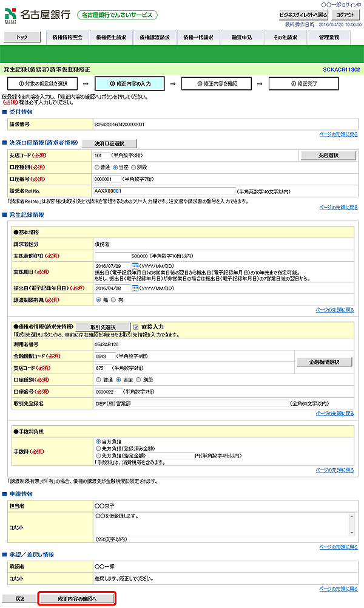Click ページの先頭に戻る under 基本情報
The height and width of the screenshot is (608, 364).
point(335,310)
